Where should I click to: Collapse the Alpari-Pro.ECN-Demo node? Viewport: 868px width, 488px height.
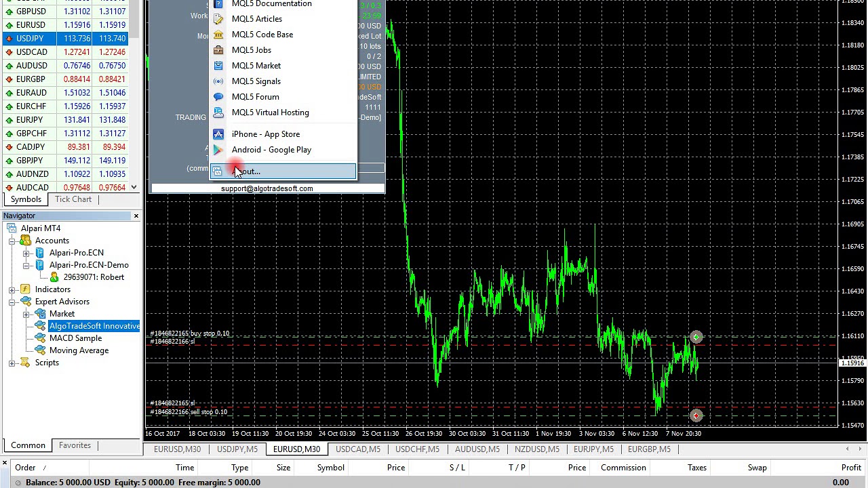26,265
